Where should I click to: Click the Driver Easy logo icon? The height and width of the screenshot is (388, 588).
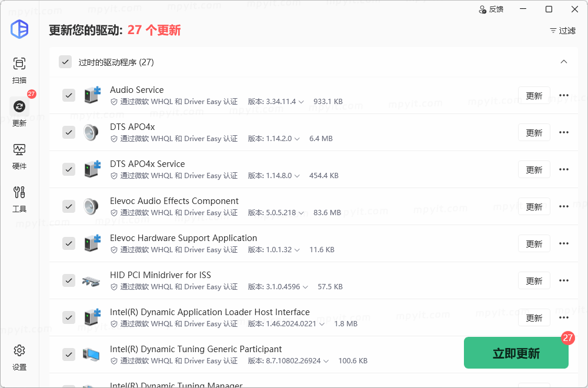[x=19, y=29]
